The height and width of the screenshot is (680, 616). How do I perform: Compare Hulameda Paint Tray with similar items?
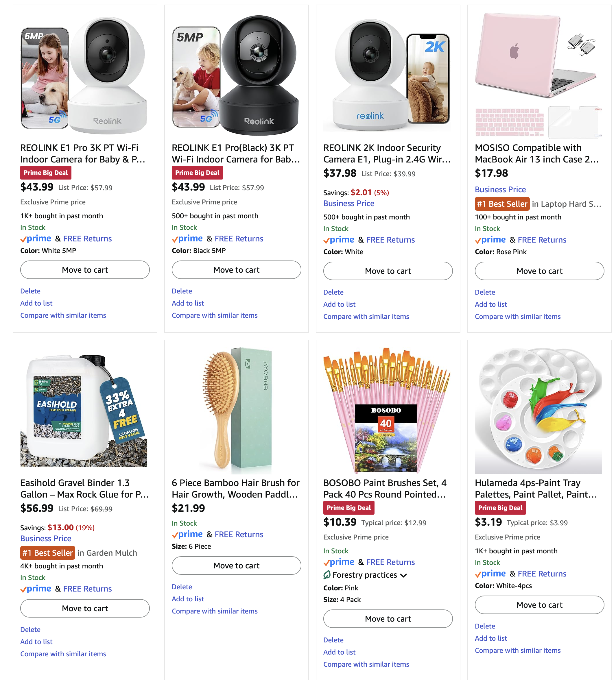click(x=517, y=651)
